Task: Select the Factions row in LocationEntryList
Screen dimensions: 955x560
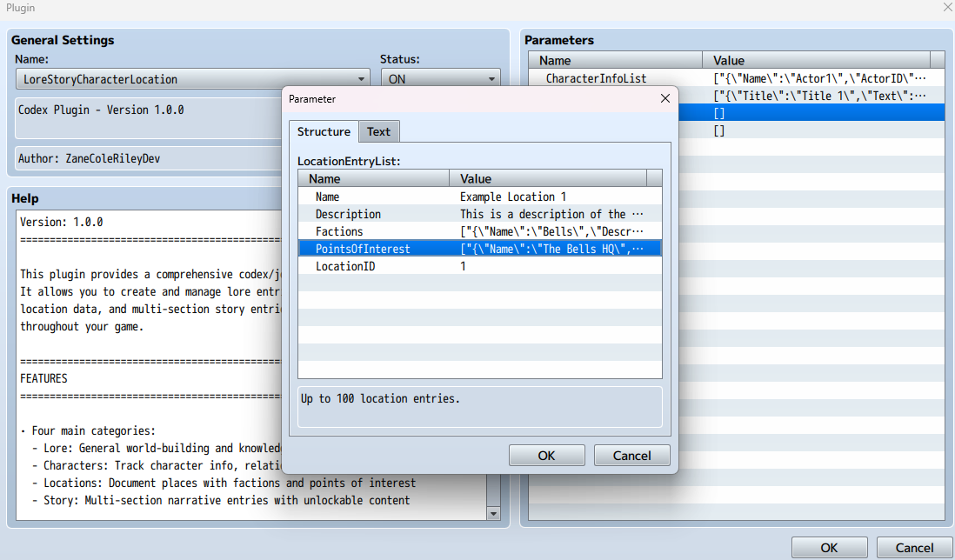Action: coord(480,231)
